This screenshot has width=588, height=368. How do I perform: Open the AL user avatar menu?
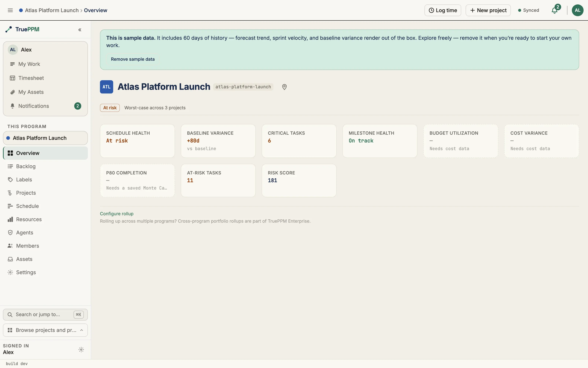[578, 10]
